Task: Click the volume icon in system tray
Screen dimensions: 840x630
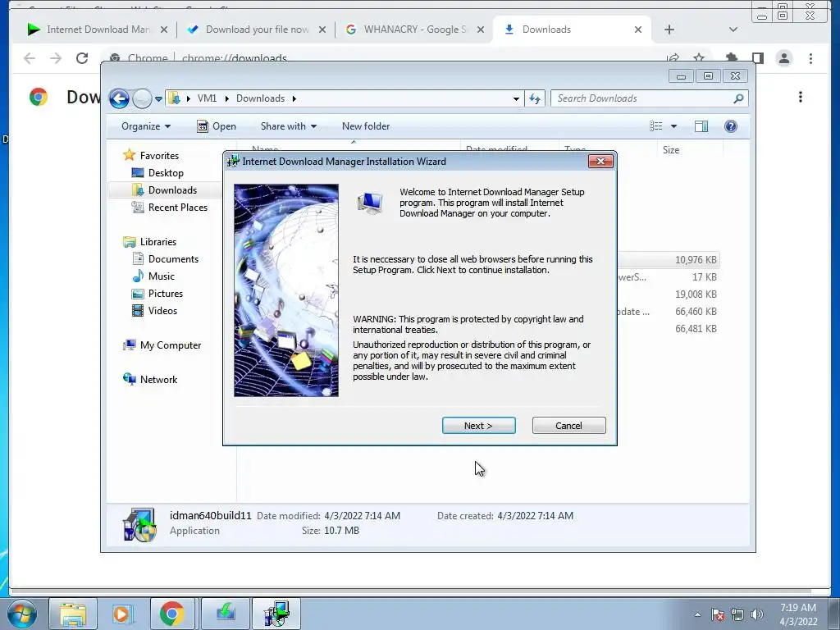Action: click(x=757, y=614)
